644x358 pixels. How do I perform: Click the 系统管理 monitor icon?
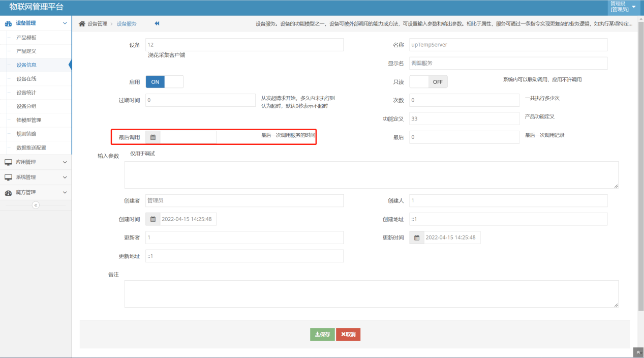point(8,177)
